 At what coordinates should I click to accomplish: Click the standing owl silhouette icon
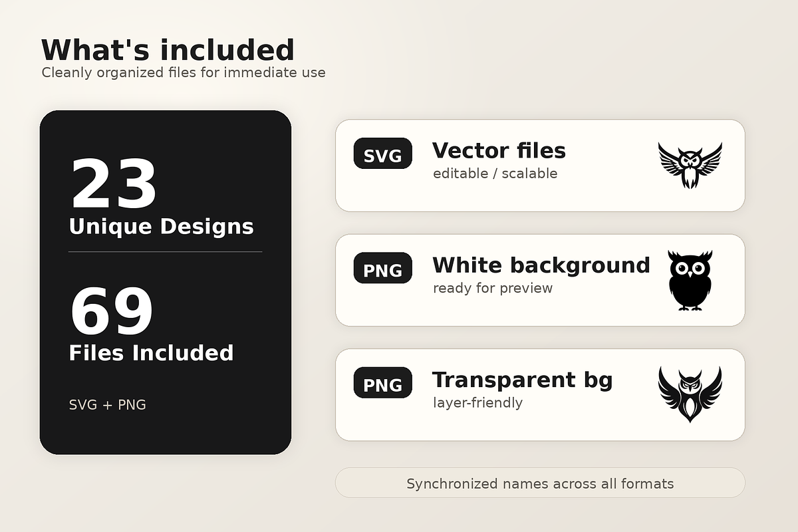click(690, 280)
